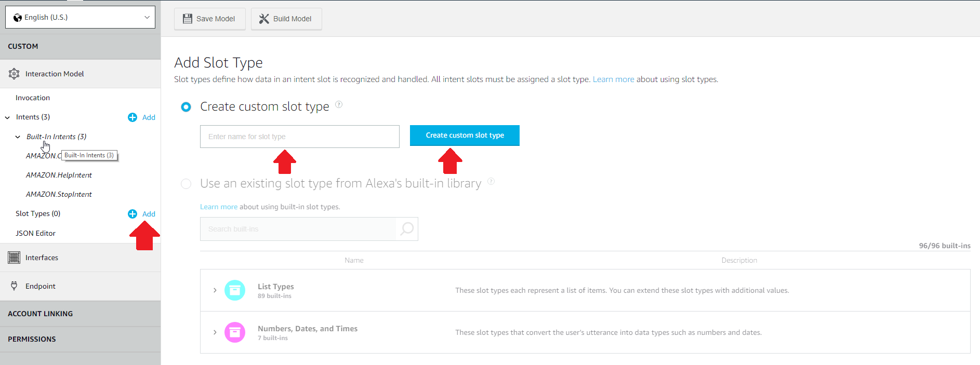980x365 pixels.
Task: Click help icon next to Create custom slot type
Action: (x=339, y=104)
